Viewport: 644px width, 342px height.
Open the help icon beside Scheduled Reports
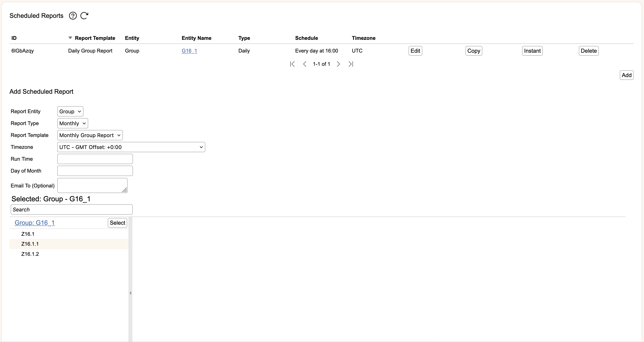point(73,16)
